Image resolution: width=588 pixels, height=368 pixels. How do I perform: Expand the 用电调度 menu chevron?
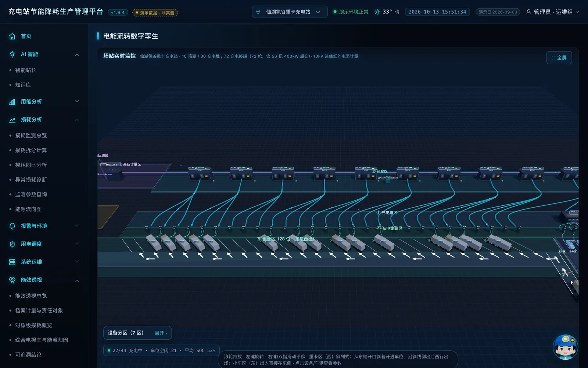click(x=77, y=244)
